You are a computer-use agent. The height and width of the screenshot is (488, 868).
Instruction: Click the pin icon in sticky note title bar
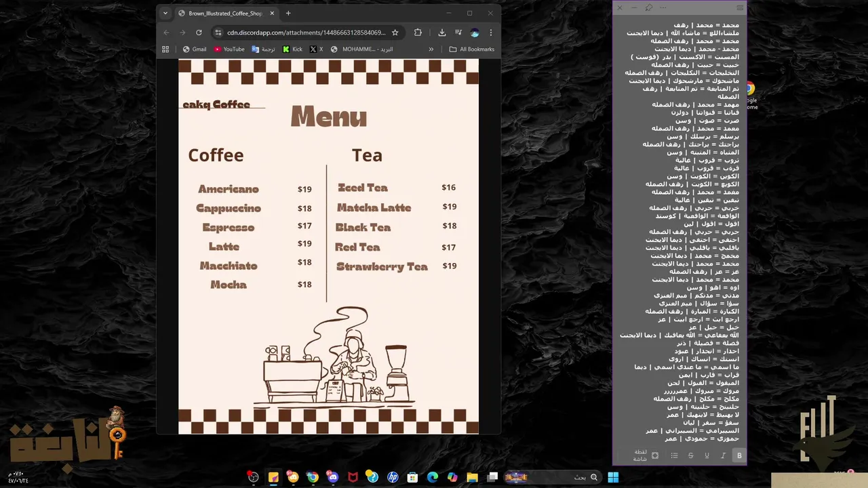(x=648, y=7)
